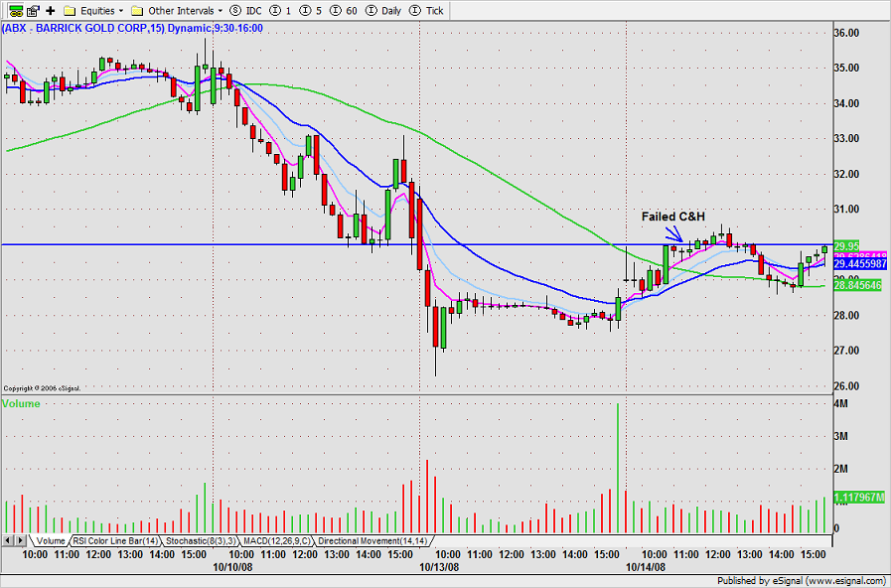
Task: Click the green Volume pane label
Action: [21, 404]
